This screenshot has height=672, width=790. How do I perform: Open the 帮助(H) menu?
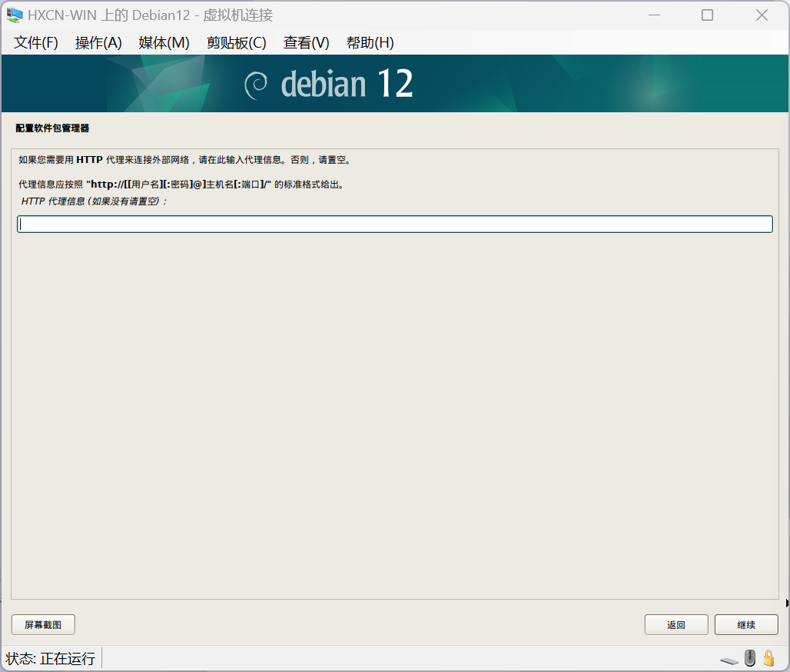coord(370,43)
